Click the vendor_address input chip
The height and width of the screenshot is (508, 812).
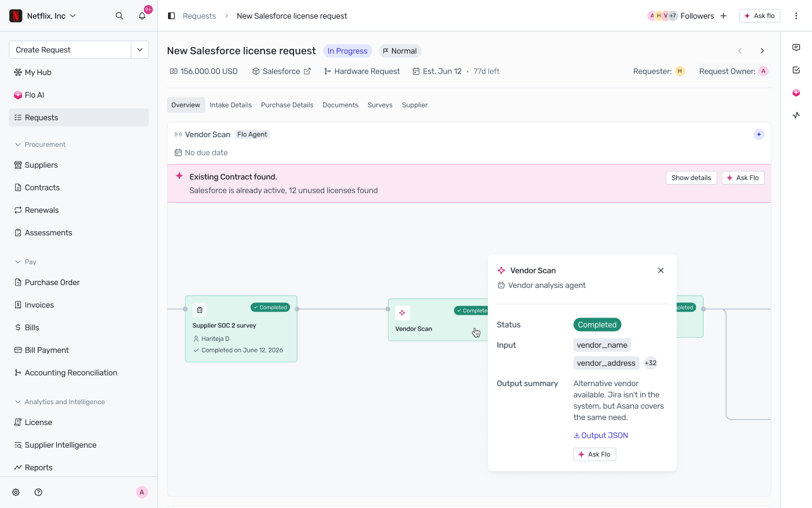(x=606, y=363)
